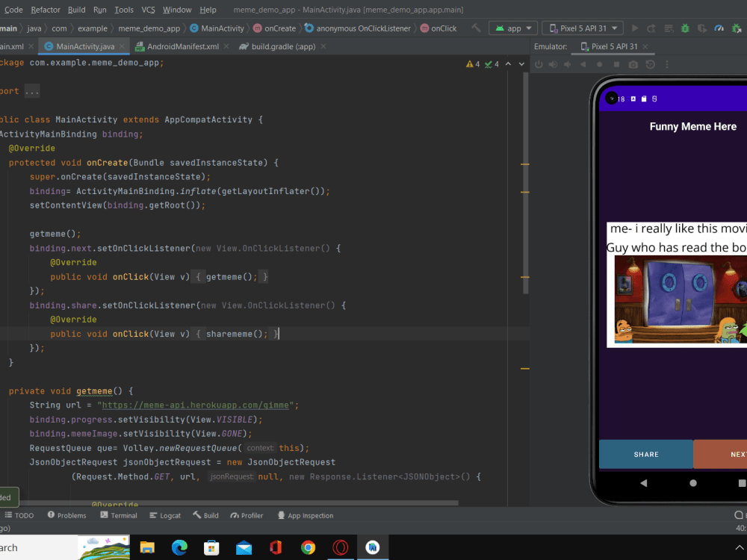Open the Tools menu
The width and height of the screenshot is (747, 560).
(x=124, y=10)
